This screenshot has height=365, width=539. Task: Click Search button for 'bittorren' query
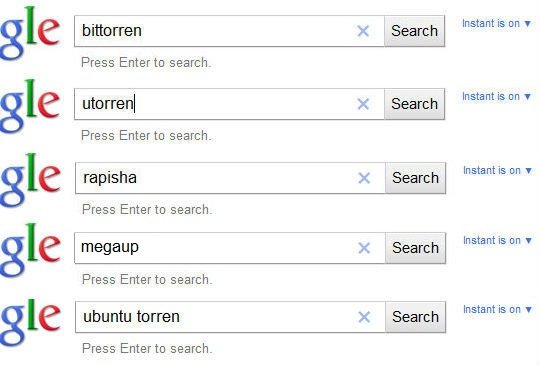pyautogui.click(x=415, y=31)
